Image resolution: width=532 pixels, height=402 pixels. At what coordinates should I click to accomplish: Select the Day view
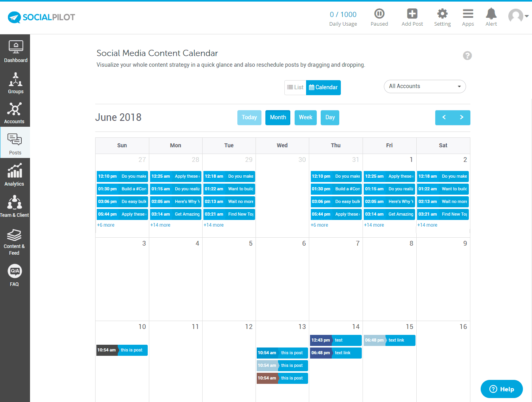[330, 117]
